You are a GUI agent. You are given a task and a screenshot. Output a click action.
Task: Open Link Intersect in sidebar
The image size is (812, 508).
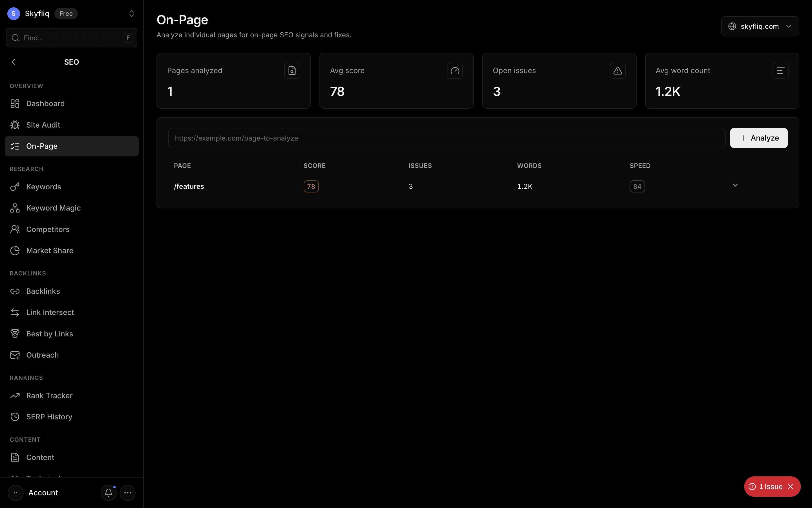71,312
